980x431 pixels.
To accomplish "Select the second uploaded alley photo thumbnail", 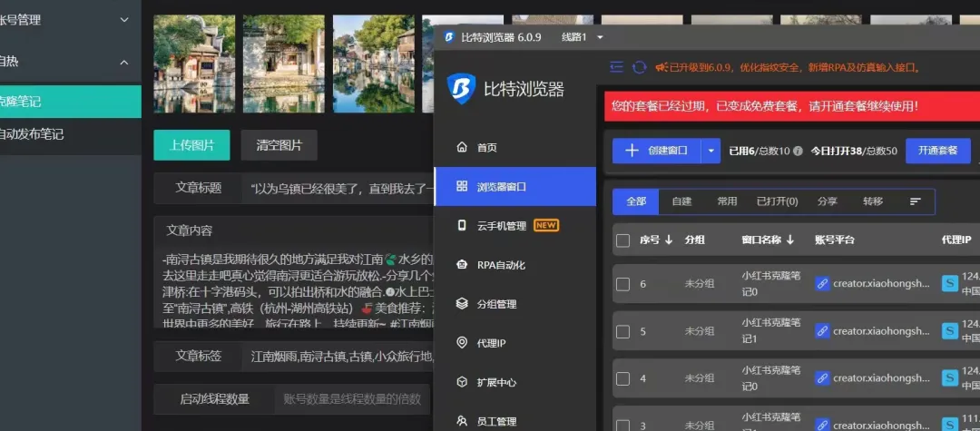I will 284,64.
